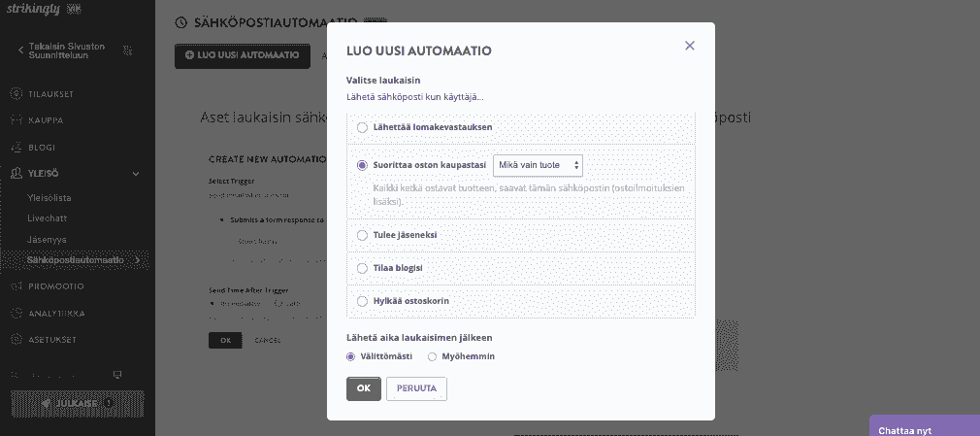Image resolution: width=980 pixels, height=436 pixels.
Task: Click the Analytiikka icon
Action: [16, 314]
